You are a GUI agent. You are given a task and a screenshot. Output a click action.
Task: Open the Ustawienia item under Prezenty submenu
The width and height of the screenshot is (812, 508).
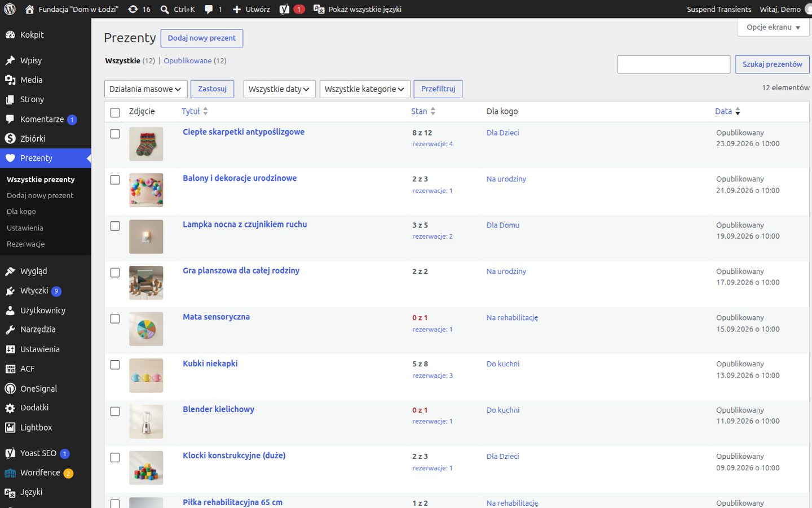pyautogui.click(x=25, y=228)
